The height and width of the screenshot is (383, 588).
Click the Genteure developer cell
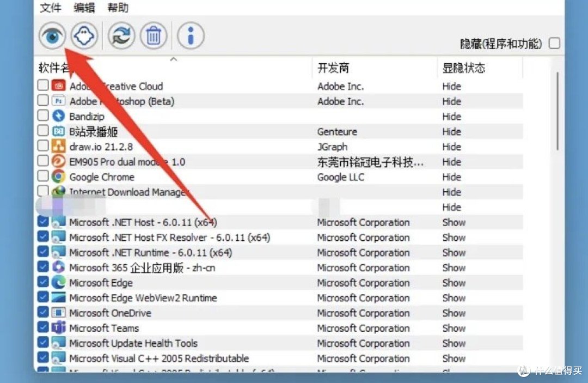(x=337, y=132)
